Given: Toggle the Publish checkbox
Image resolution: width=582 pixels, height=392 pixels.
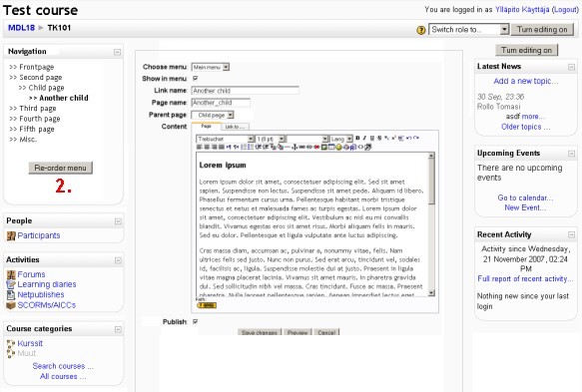Looking at the screenshot, I should point(196,321).
